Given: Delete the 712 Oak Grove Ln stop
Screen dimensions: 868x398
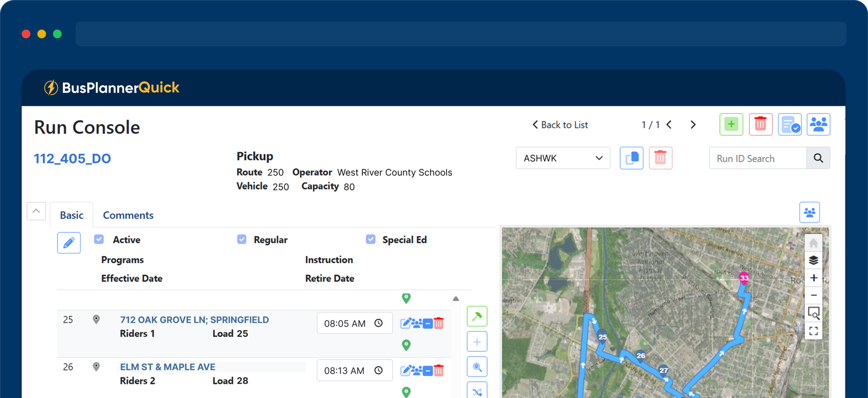Looking at the screenshot, I should click(439, 324).
